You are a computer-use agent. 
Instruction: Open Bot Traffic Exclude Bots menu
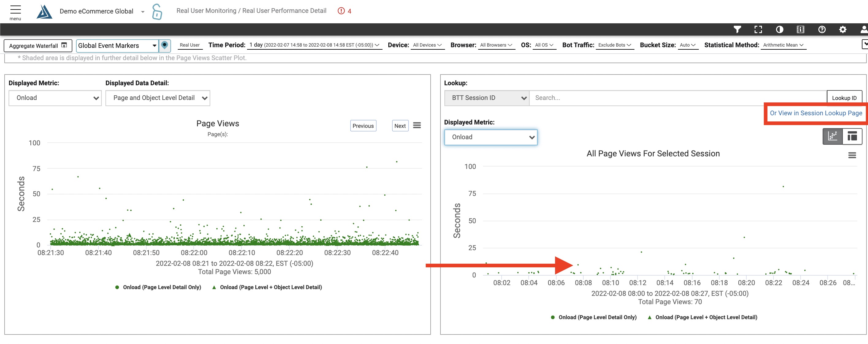pos(614,45)
